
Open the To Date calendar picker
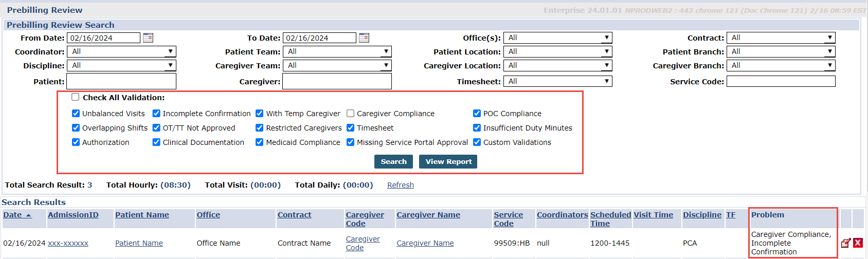[364, 38]
